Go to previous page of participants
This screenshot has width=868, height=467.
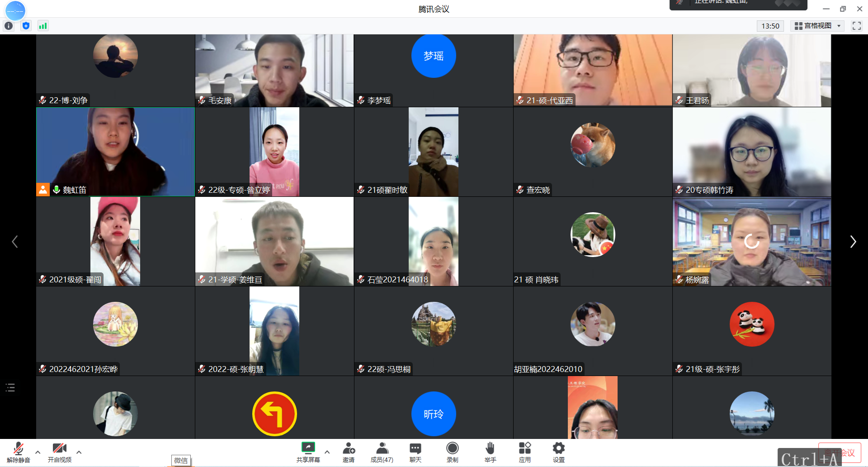[15, 242]
